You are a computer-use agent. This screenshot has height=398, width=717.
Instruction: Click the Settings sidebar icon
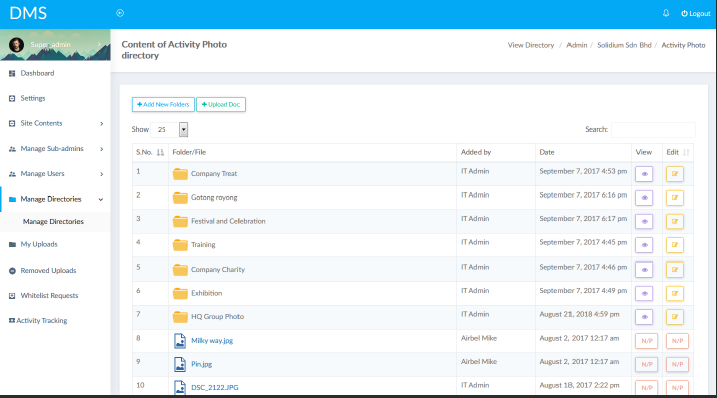(12, 98)
